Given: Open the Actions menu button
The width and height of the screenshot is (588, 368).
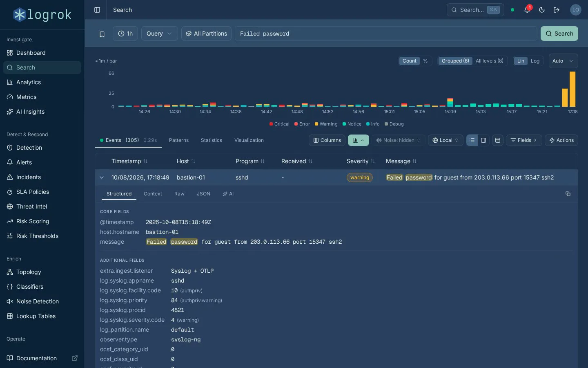Looking at the screenshot, I should click(561, 140).
